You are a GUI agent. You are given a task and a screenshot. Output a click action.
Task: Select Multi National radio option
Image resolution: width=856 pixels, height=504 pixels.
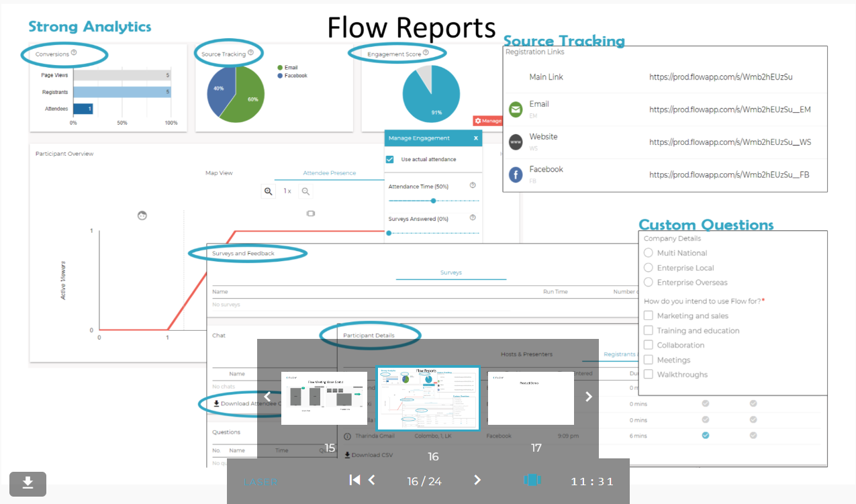[648, 253]
